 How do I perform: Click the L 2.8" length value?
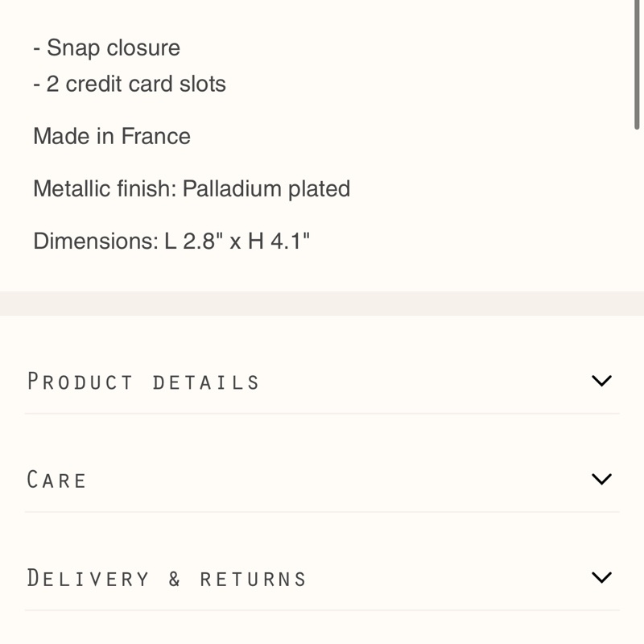coord(194,241)
